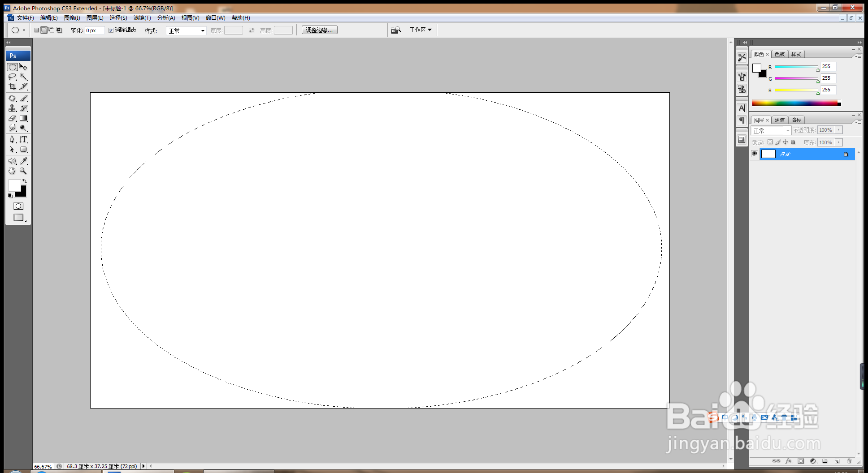This screenshot has width=868, height=473.
Task: Toggle Quick Mask mode
Action: (x=18, y=206)
